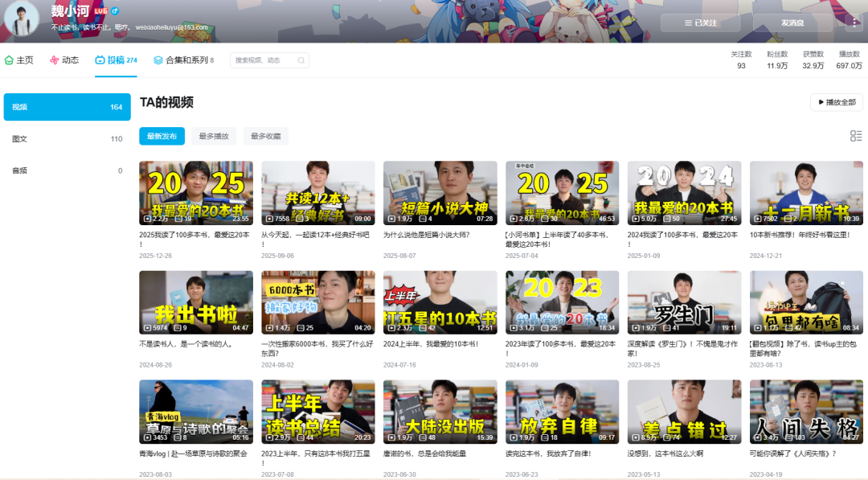The width and height of the screenshot is (868, 480).
Task: Sort videos by 最多收藏
Action: click(265, 136)
